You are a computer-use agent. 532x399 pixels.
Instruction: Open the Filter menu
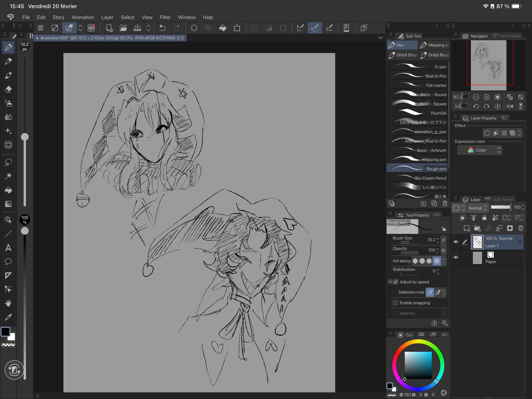165,17
